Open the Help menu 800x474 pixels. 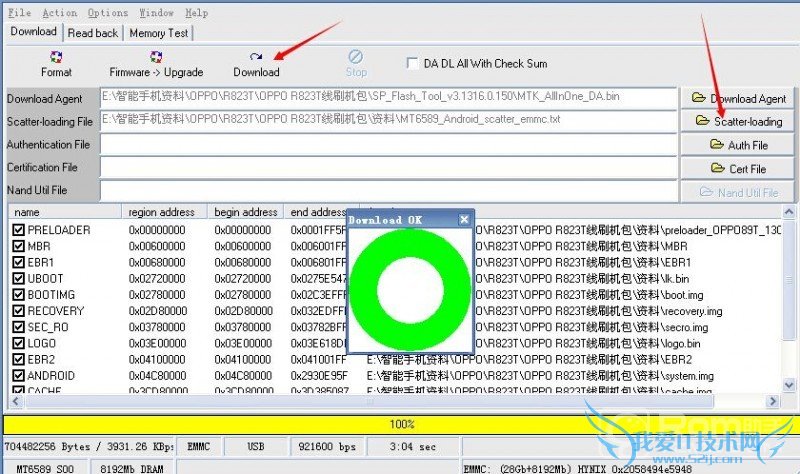(x=196, y=13)
